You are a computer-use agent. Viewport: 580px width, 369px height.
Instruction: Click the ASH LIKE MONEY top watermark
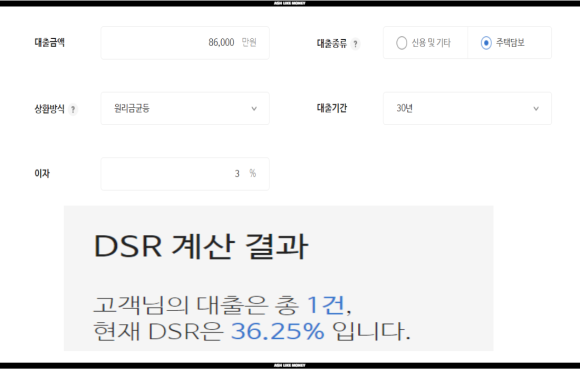tap(290, 3)
